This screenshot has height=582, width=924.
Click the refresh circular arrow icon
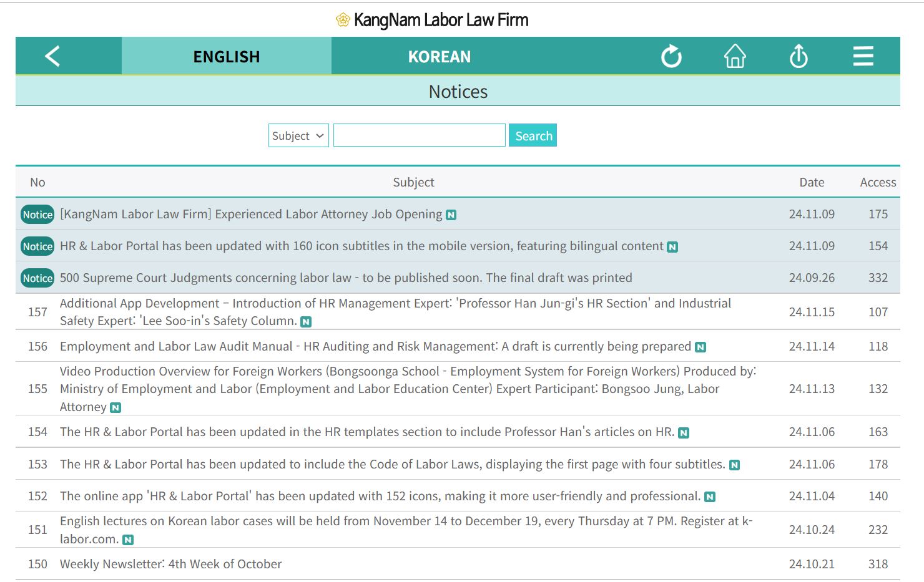[671, 56]
